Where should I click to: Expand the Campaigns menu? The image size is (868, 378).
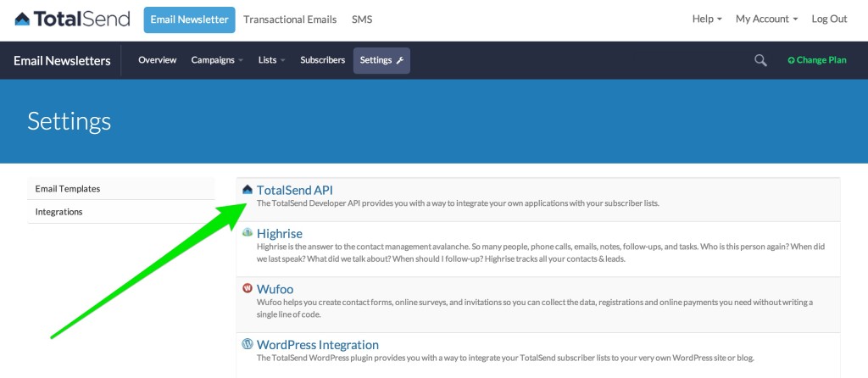point(217,60)
